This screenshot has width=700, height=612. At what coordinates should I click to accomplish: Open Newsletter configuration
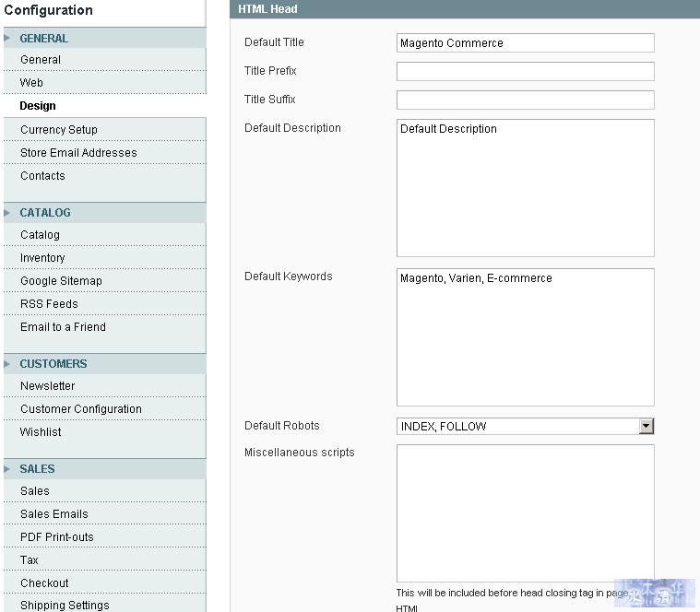[104, 386]
